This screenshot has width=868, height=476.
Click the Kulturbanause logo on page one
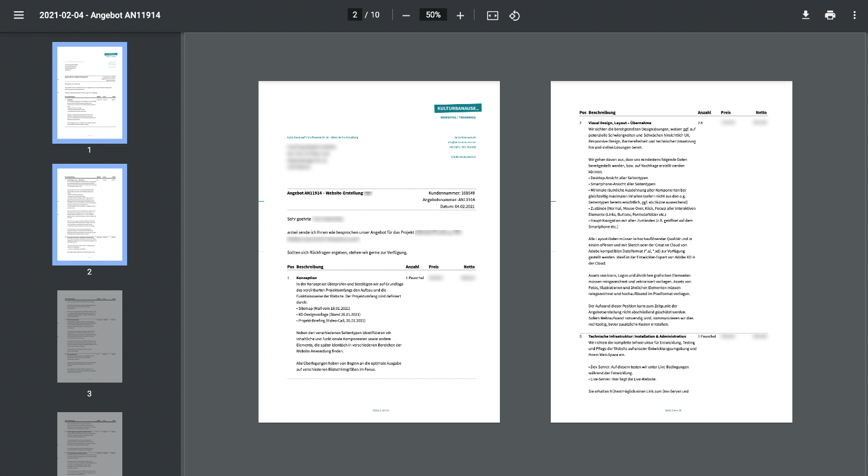(457, 108)
